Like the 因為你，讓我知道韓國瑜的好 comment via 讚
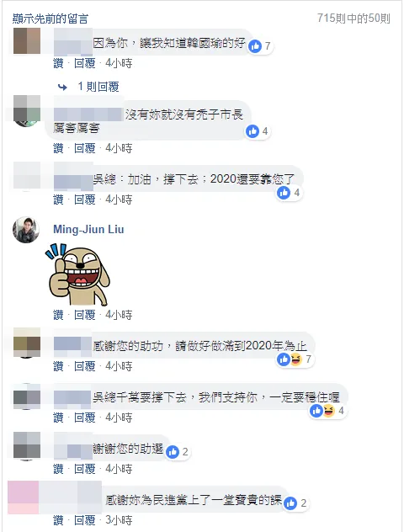This screenshot has width=404, height=532. click(x=58, y=63)
